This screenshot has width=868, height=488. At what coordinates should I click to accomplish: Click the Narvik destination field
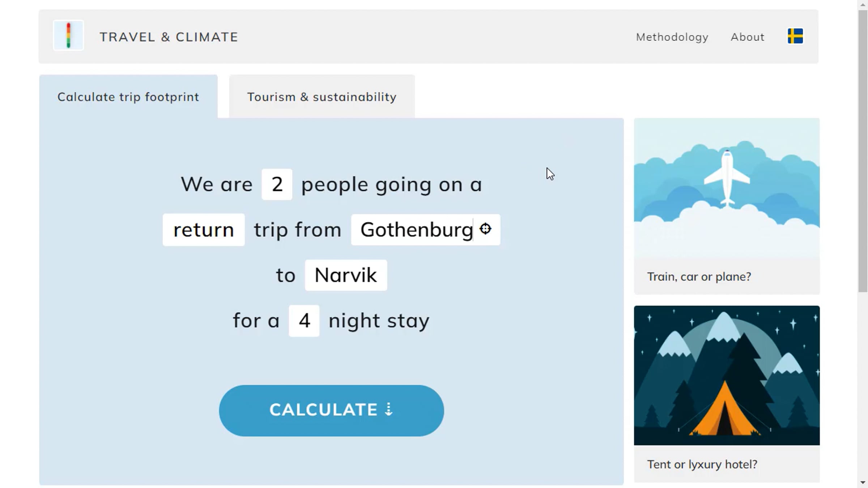pyautogui.click(x=346, y=275)
